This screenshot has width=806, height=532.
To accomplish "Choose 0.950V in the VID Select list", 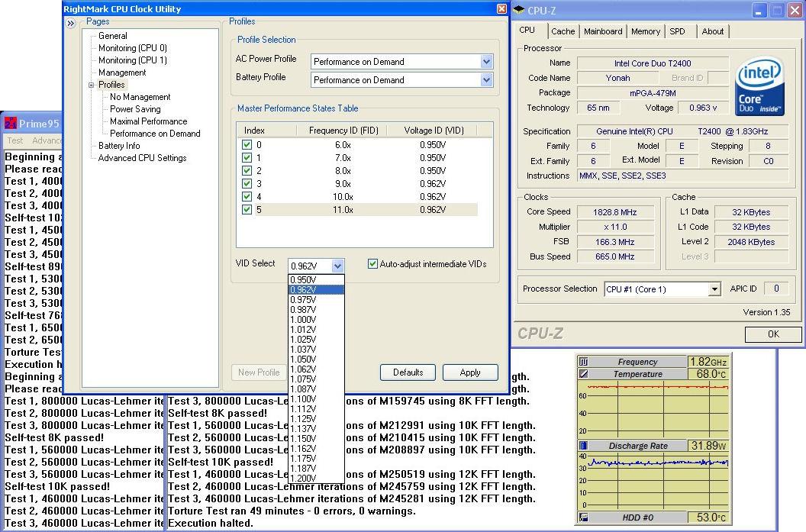I will point(316,279).
